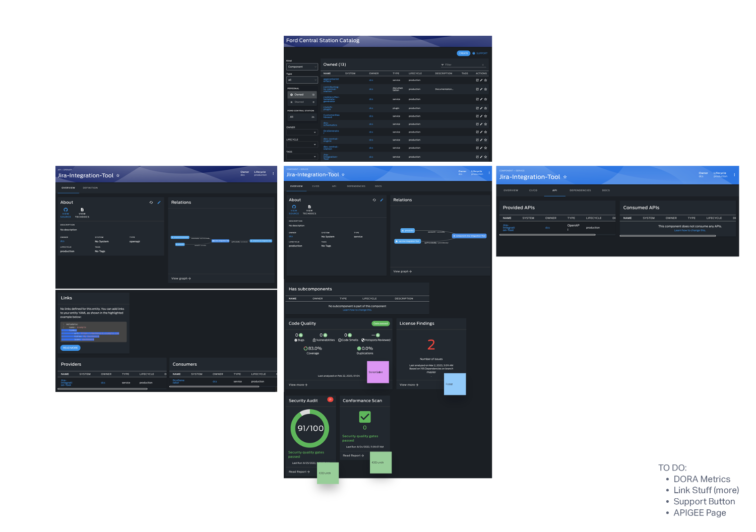Viewport: 756px width, 532px height.
Task: Expand the Lifecycle filter dropdown
Action: pyautogui.click(x=302, y=145)
